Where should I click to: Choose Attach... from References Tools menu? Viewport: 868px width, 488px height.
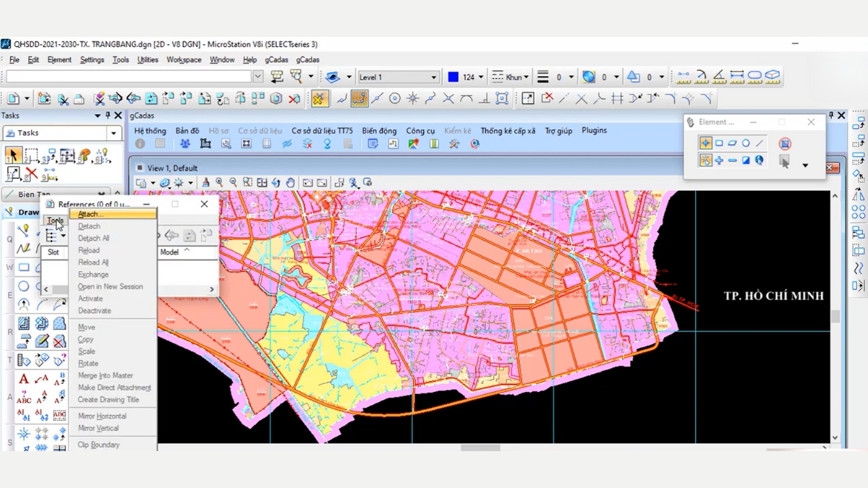[113, 214]
